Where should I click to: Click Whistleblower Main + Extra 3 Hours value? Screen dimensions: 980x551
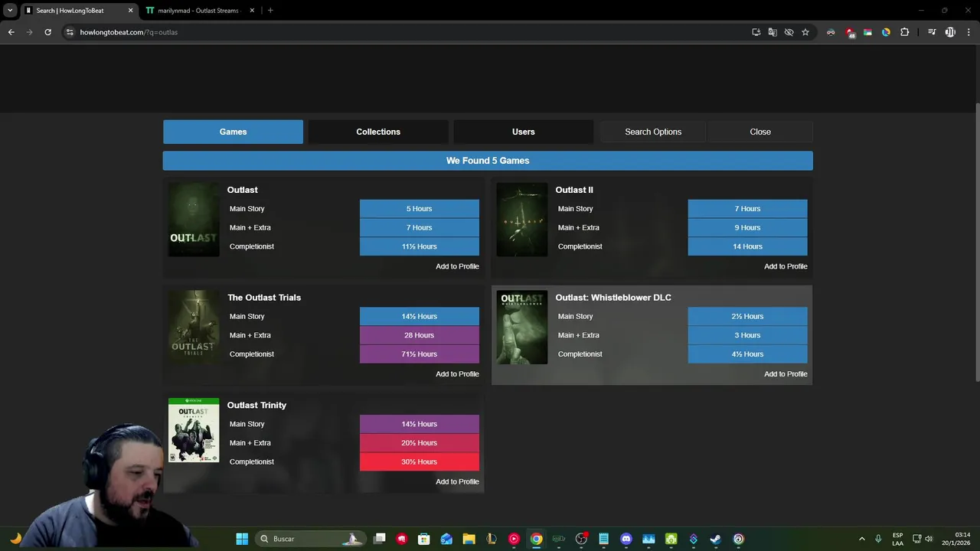(747, 335)
